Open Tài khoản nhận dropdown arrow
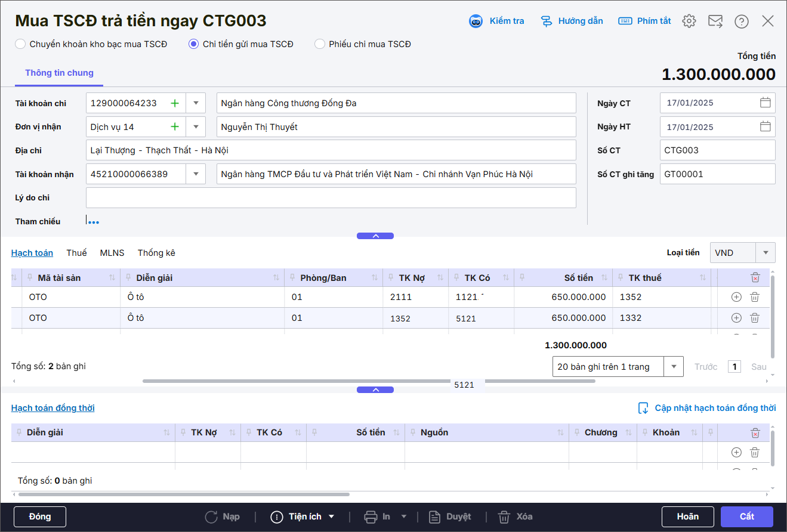The height and width of the screenshot is (532, 787). click(x=196, y=174)
